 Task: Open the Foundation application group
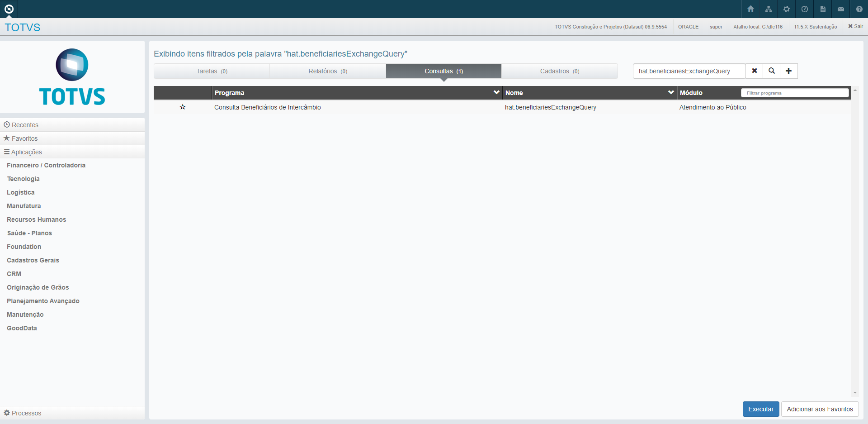click(x=24, y=247)
